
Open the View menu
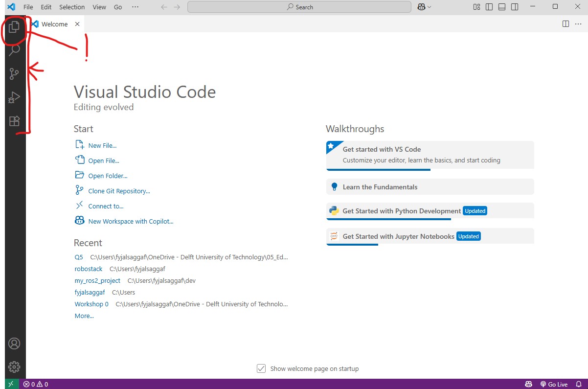[99, 7]
